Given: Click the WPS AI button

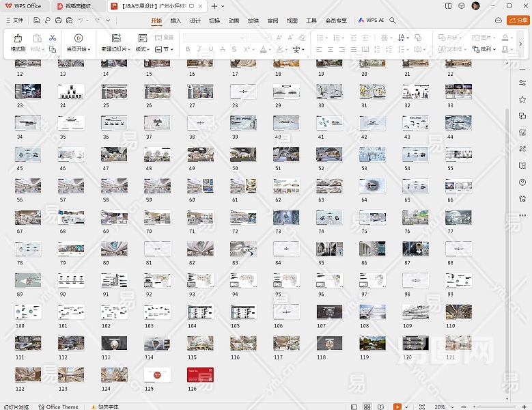Looking at the screenshot, I should pyautogui.click(x=371, y=20).
